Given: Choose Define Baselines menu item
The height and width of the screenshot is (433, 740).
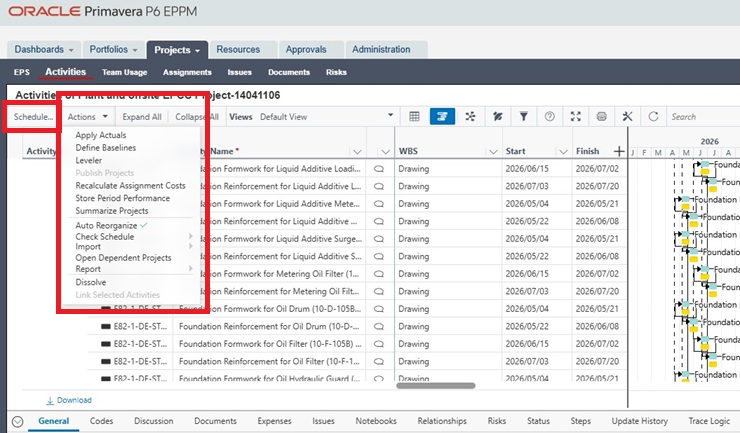Looking at the screenshot, I should pos(106,148).
